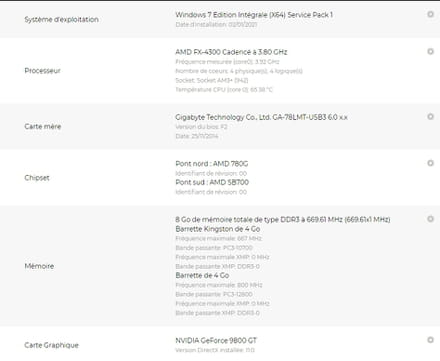This screenshot has width=440, height=361.
Task: Click Pont sud : AMD SB700
Action: [212, 182]
